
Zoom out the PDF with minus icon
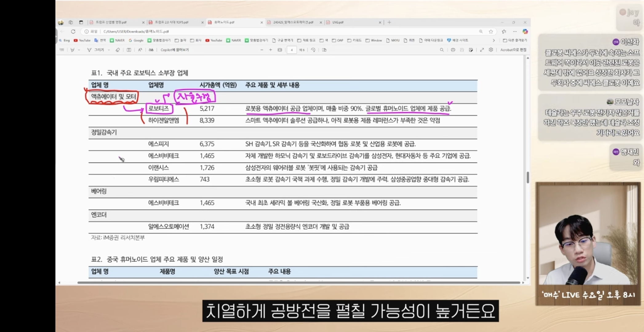262,50
